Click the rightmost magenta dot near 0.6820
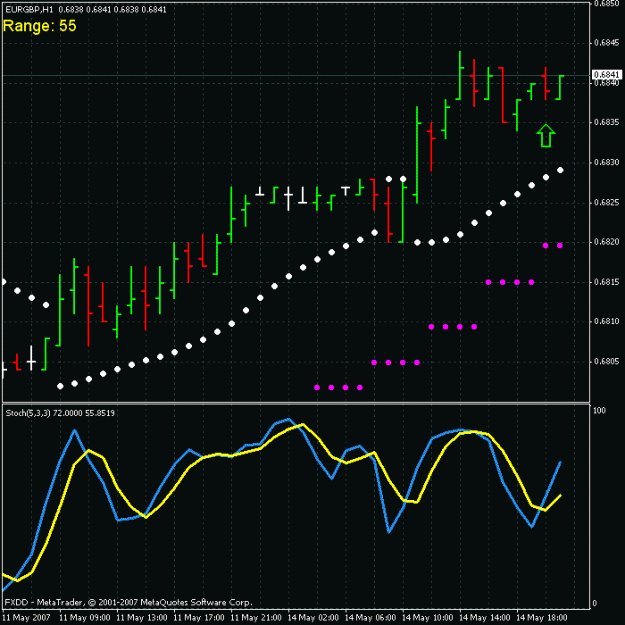625x625 pixels. 560,246
